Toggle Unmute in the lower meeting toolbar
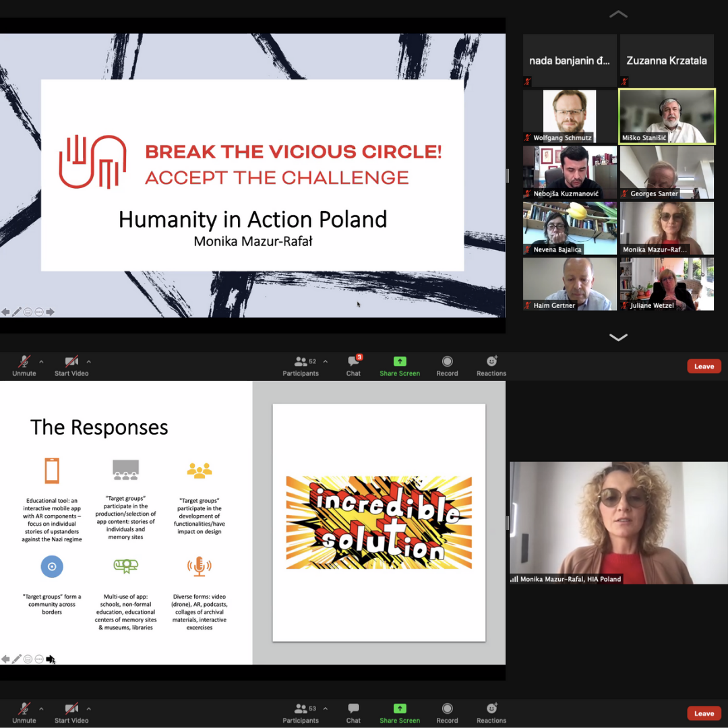 (x=24, y=712)
